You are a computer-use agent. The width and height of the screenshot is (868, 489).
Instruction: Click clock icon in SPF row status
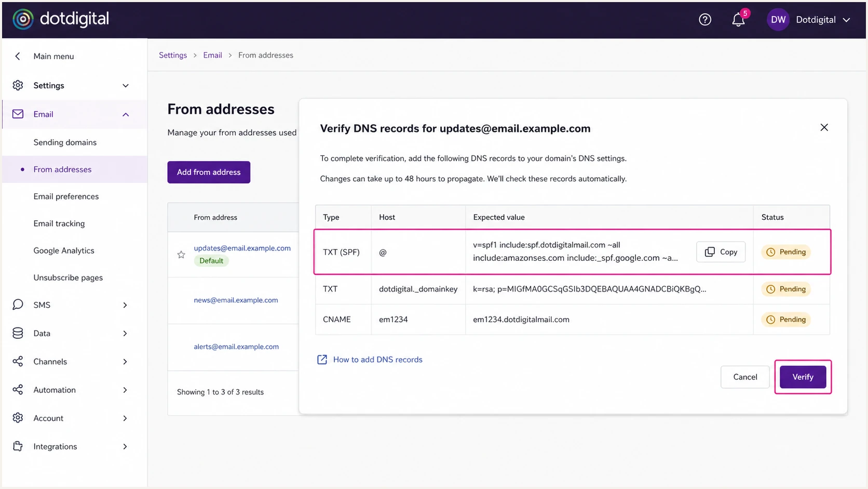(770, 252)
